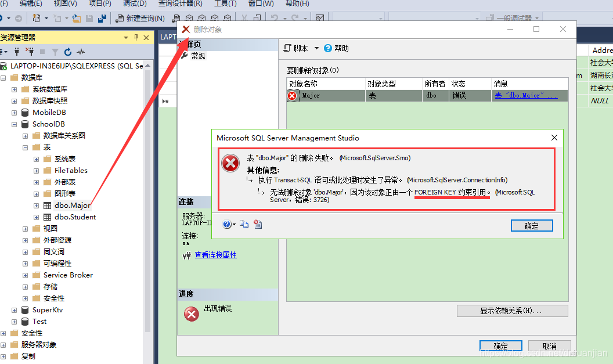Select 常规 page in 选择页 list
The width and height of the screenshot is (613, 364).
point(198,56)
